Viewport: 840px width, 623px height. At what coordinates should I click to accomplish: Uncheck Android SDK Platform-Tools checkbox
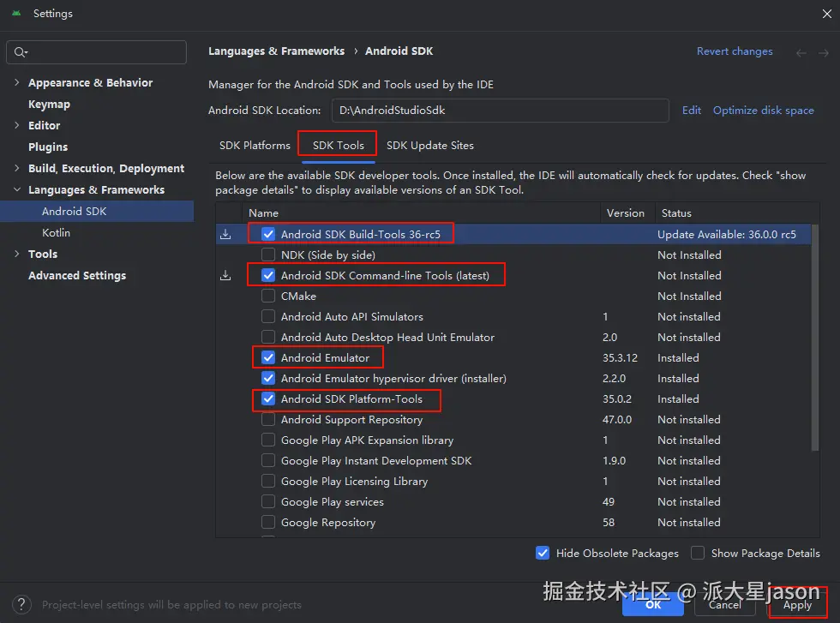268,398
